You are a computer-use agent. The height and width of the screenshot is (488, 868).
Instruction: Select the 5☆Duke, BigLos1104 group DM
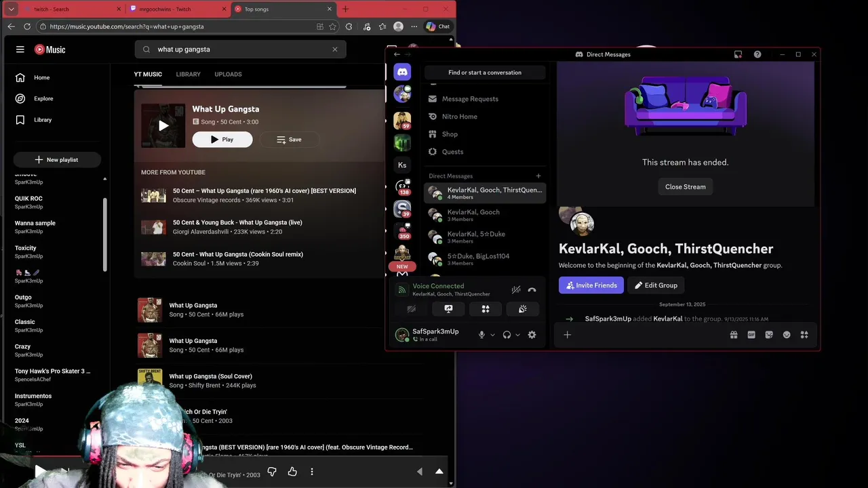coord(485,259)
